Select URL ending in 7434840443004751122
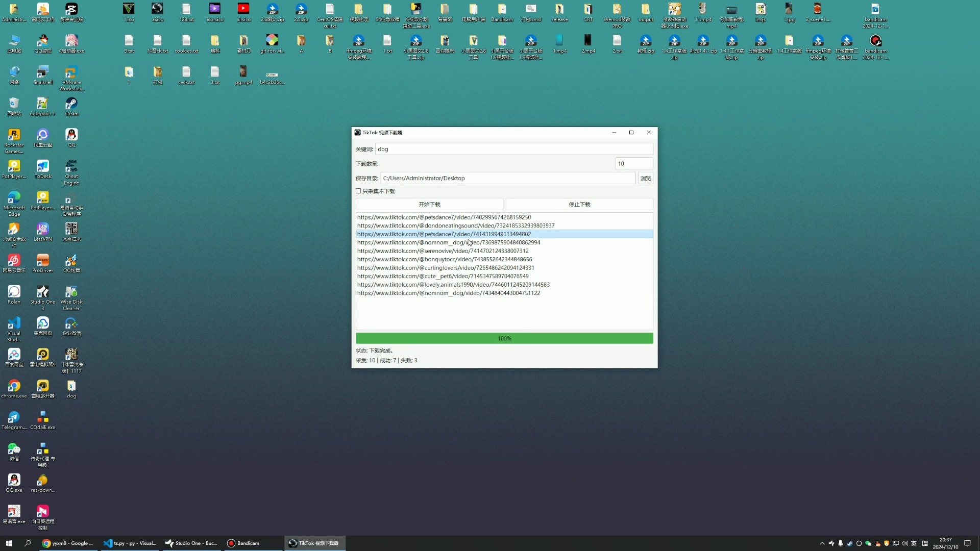 click(x=504, y=293)
